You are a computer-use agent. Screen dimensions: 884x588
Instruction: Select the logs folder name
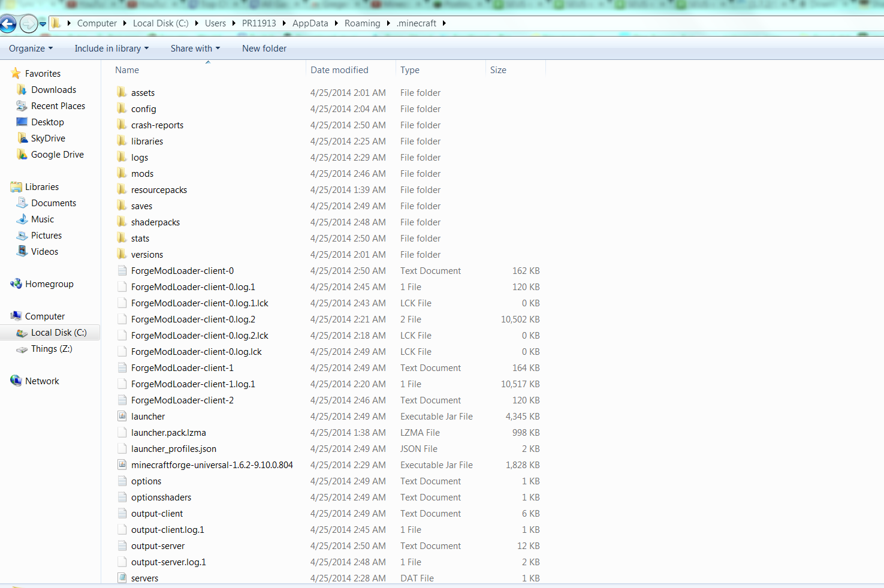(140, 158)
